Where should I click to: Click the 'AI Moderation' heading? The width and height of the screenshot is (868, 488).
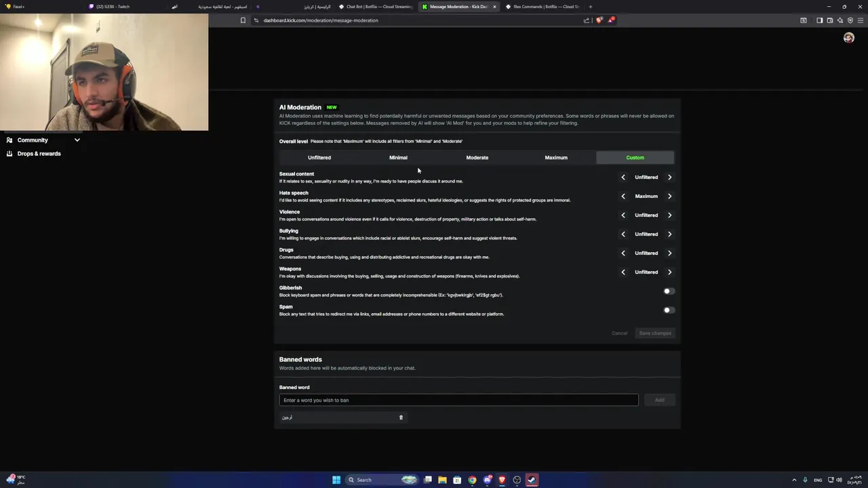coord(300,107)
